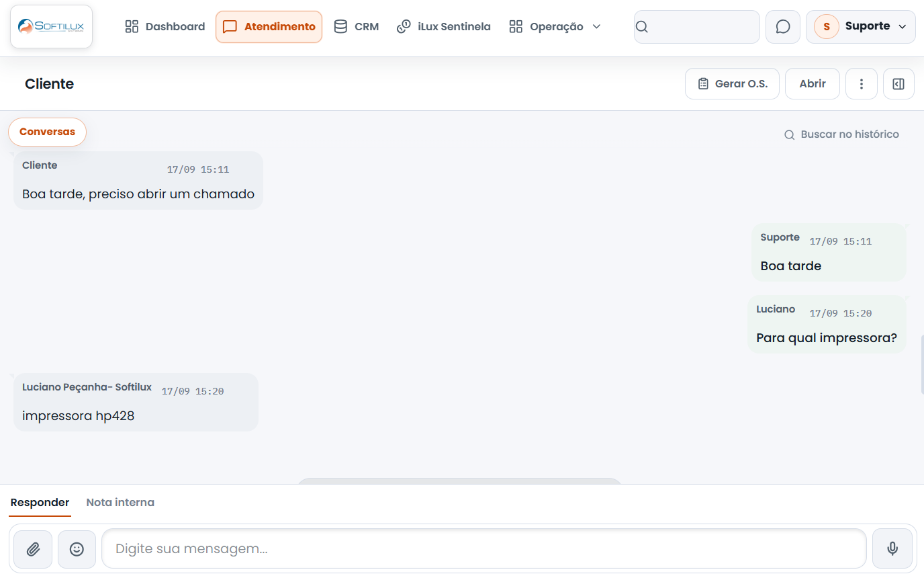This screenshot has width=924, height=578.
Task: Switch to the Responder tab
Action: click(40, 503)
